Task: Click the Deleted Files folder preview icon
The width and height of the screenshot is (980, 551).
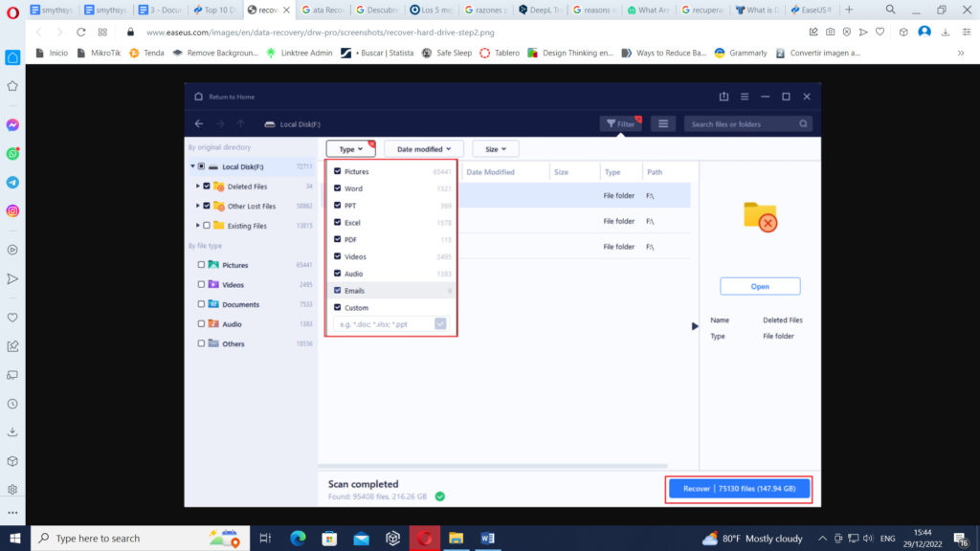Action: pyautogui.click(x=760, y=217)
